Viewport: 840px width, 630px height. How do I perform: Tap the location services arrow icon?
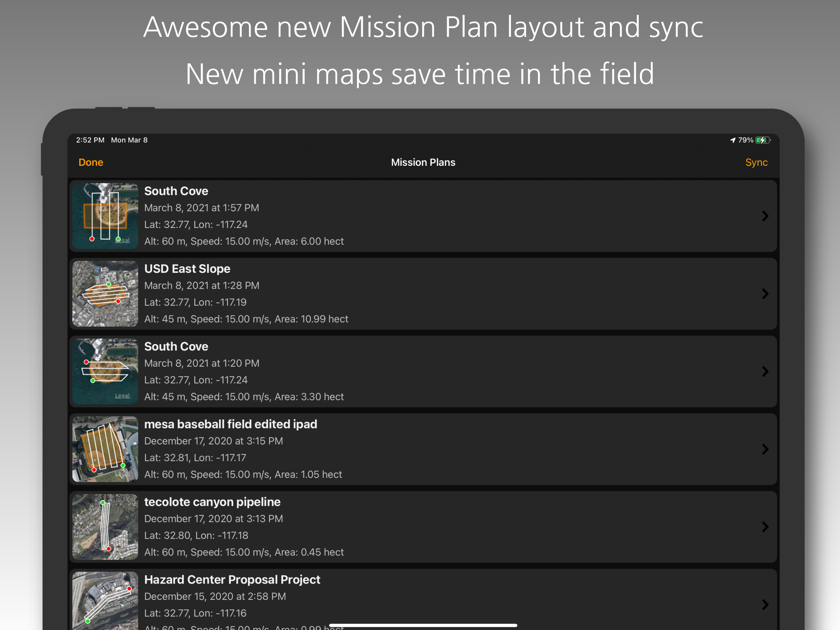pyautogui.click(x=732, y=140)
